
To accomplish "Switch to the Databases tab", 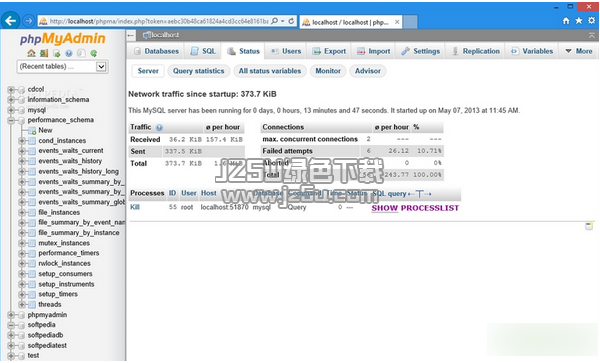I will point(156,51).
